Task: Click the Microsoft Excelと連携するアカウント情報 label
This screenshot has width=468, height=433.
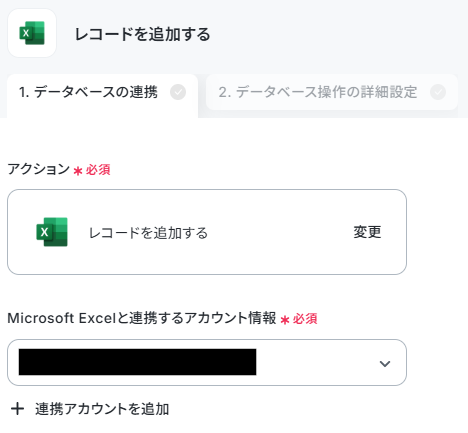Action: pos(142,318)
